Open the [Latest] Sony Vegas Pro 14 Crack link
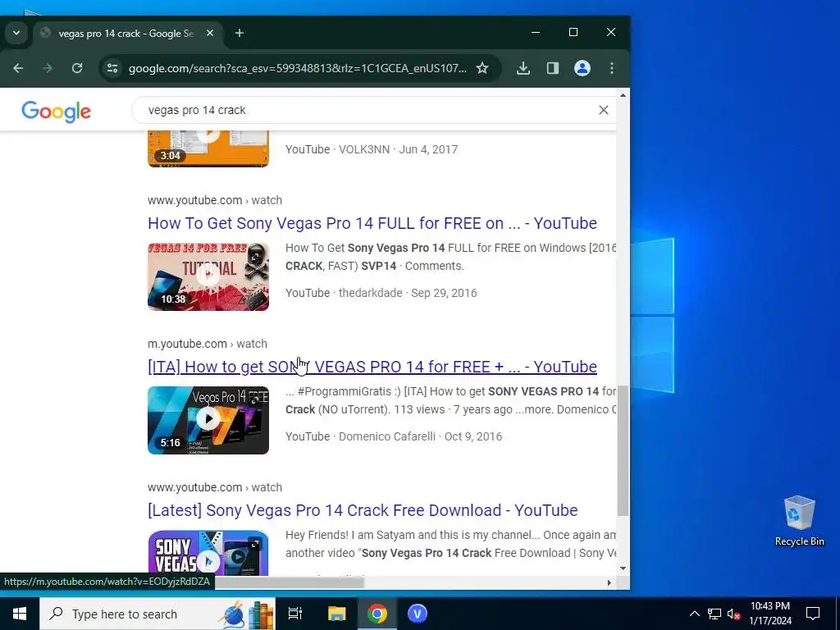This screenshot has width=840, height=630. pos(363,510)
